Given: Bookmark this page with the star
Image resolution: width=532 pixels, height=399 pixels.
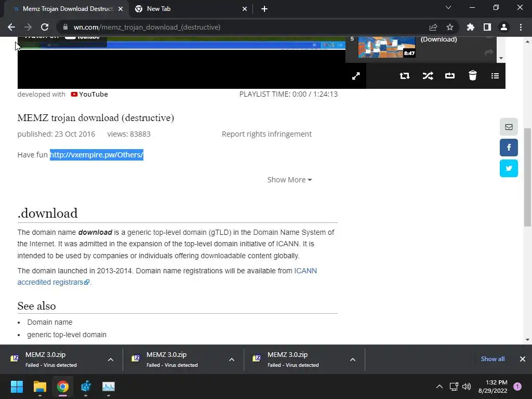Looking at the screenshot, I should [450, 27].
